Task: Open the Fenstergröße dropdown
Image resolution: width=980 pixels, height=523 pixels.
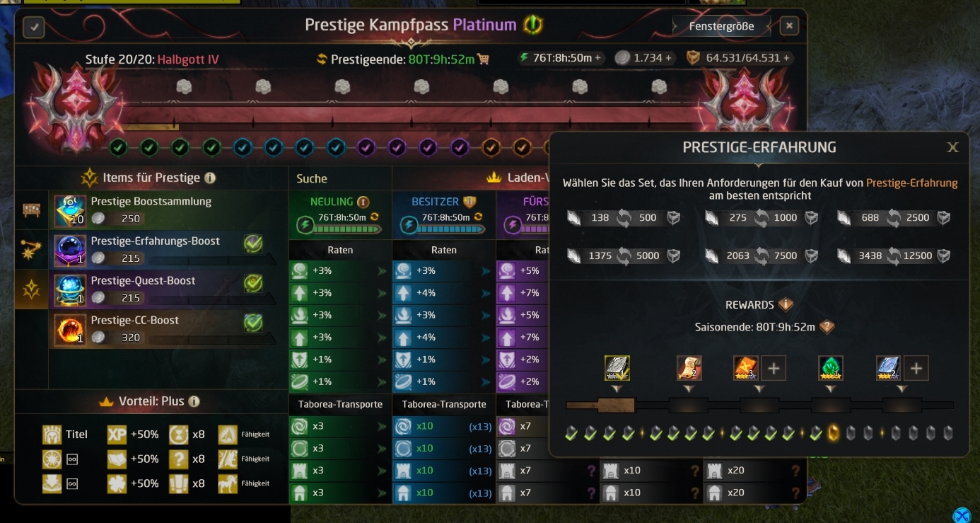Action: 722,27
